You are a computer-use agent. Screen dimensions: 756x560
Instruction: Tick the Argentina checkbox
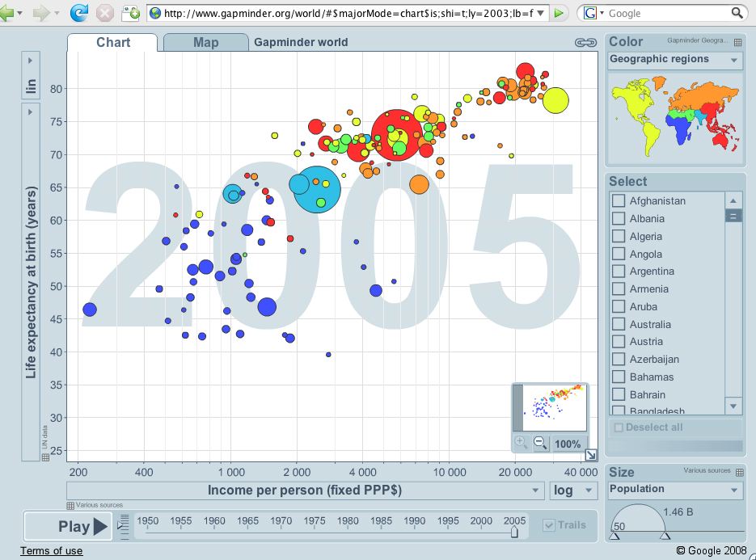point(618,271)
